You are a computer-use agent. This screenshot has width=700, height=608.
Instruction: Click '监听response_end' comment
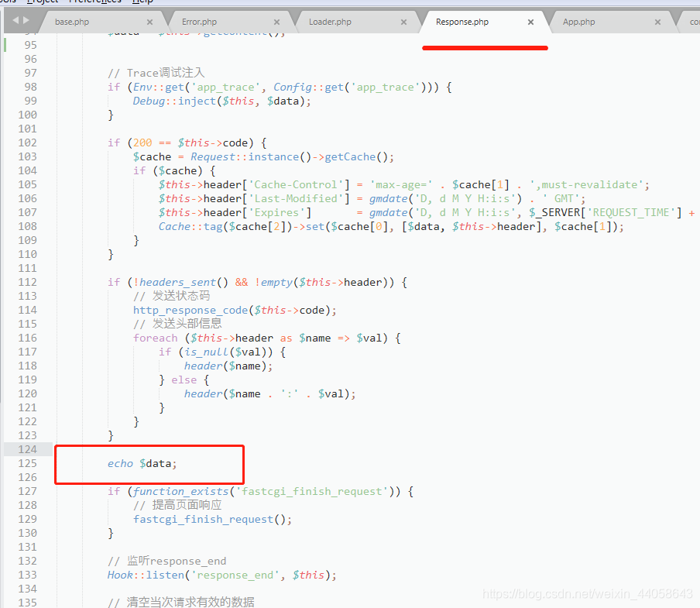[x=166, y=561]
